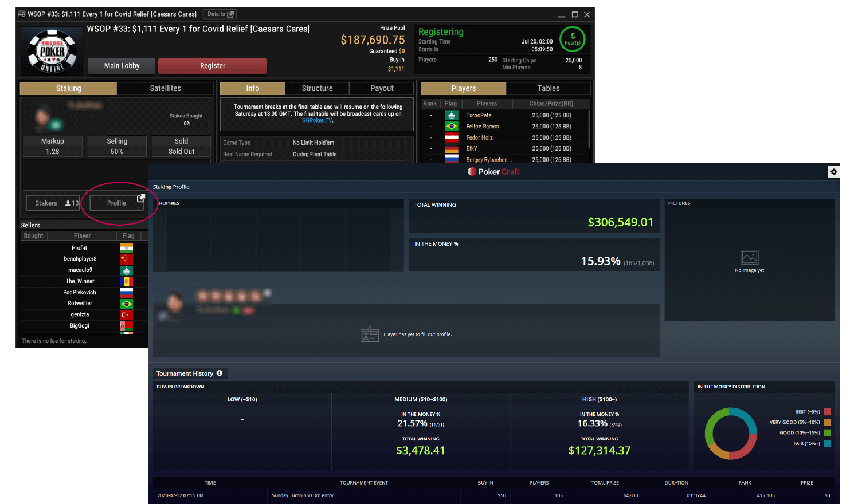858x504 pixels.
Task: Click the Fair (15%~) teal swatch
Action: [827, 443]
